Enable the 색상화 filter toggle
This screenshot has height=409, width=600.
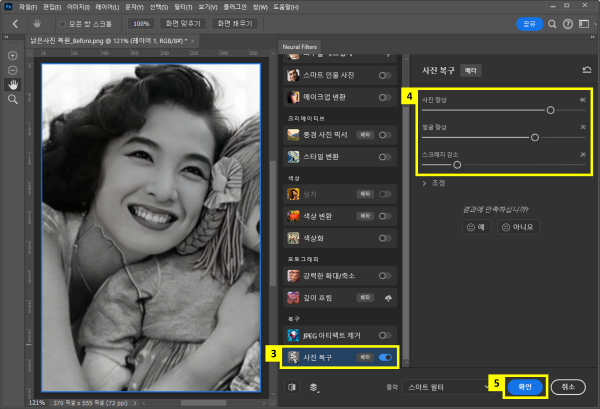point(385,238)
